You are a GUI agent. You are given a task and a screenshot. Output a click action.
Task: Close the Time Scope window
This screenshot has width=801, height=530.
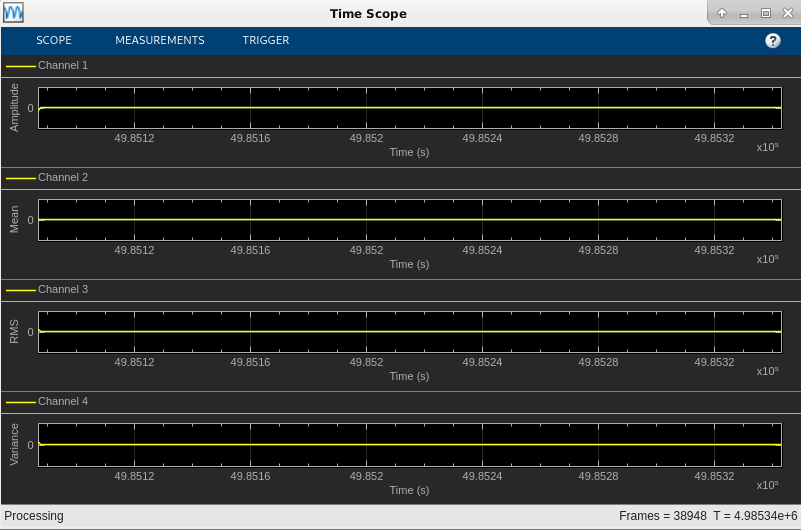point(788,13)
